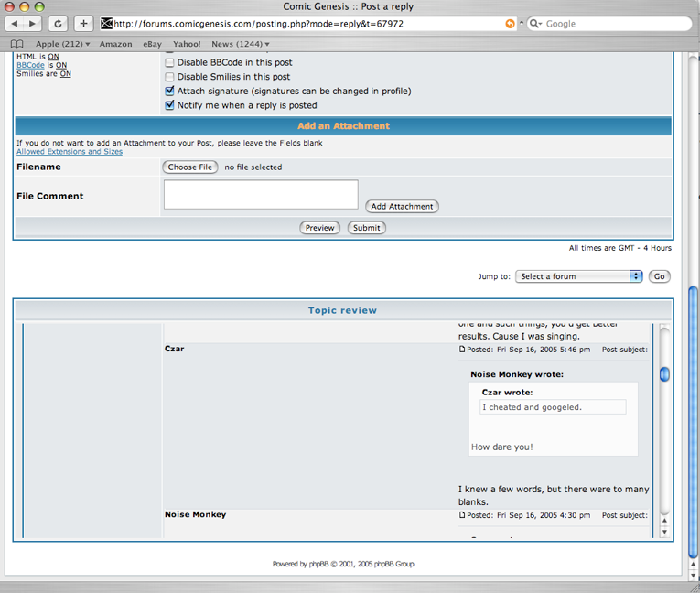
Task: Uncheck Attach signature checkbox
Action: tap(169, 92)
